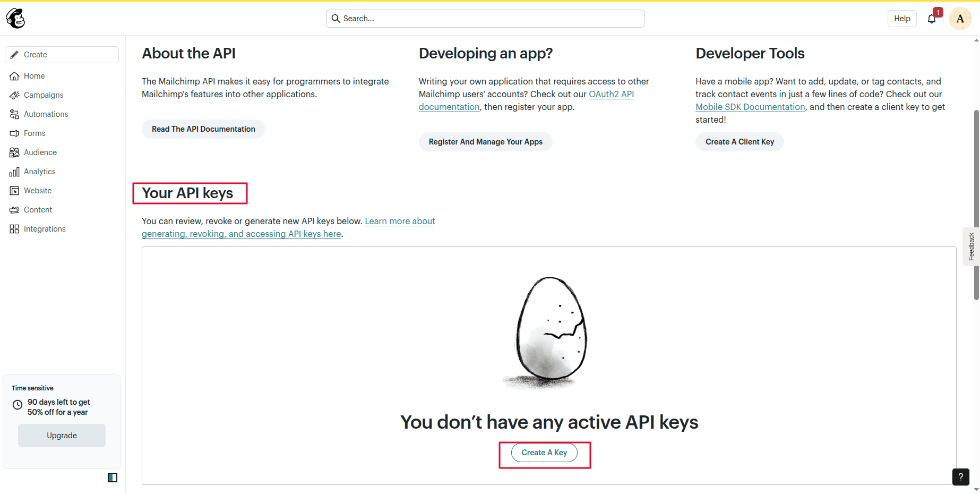Click the "Time sensitive" label

click(x=32, y=388)
